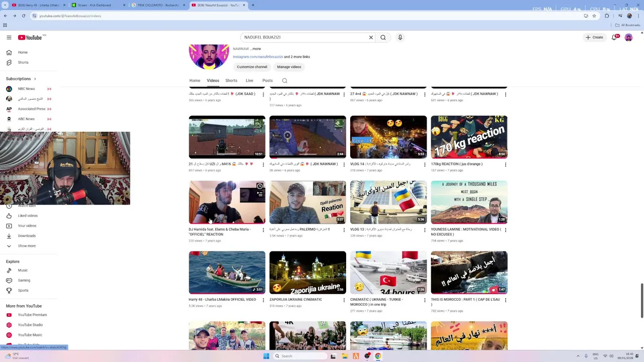The height and width of the screenshot is (362, 644).
Task: Click the Manage videos button
Action: coord(289,67)
